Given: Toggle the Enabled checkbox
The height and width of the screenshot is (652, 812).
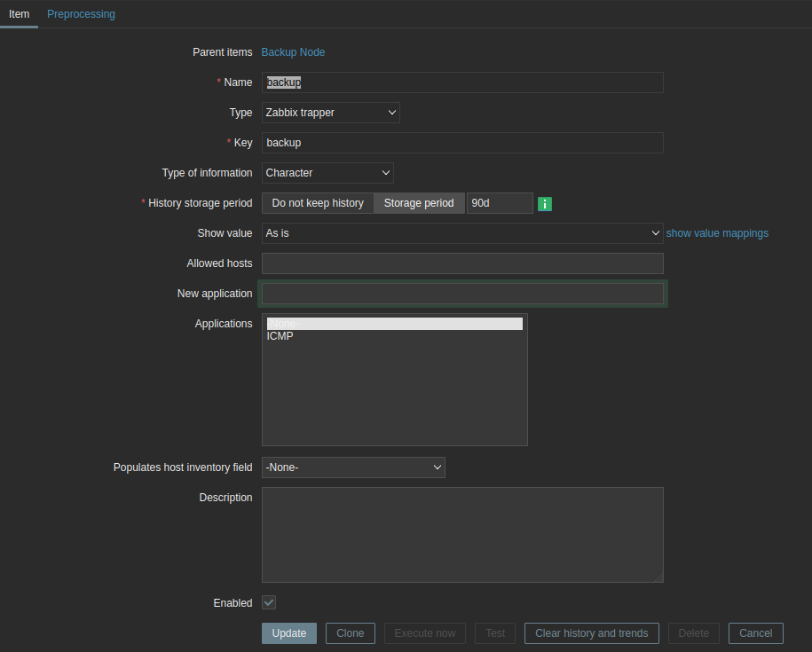Looking at the screenshot, I should tap(269, 602).
